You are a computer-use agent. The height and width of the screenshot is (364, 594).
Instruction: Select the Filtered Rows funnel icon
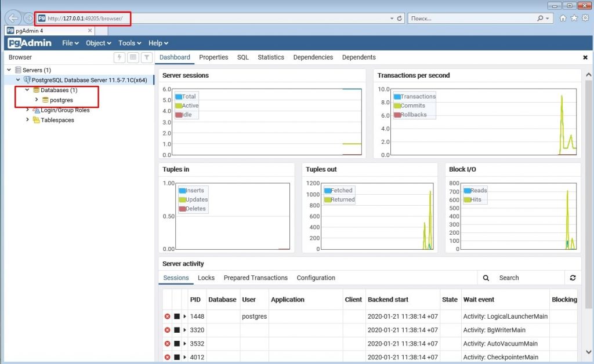(146, 57)
